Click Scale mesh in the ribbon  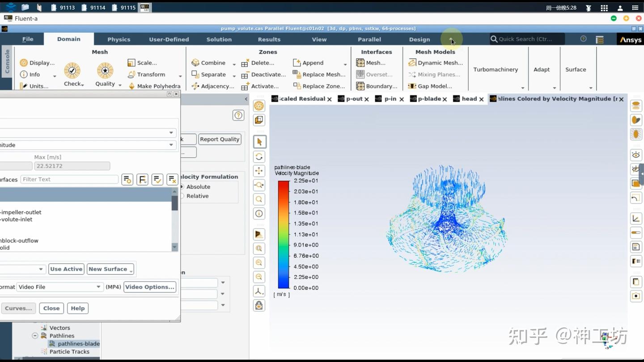click(142, 63)
